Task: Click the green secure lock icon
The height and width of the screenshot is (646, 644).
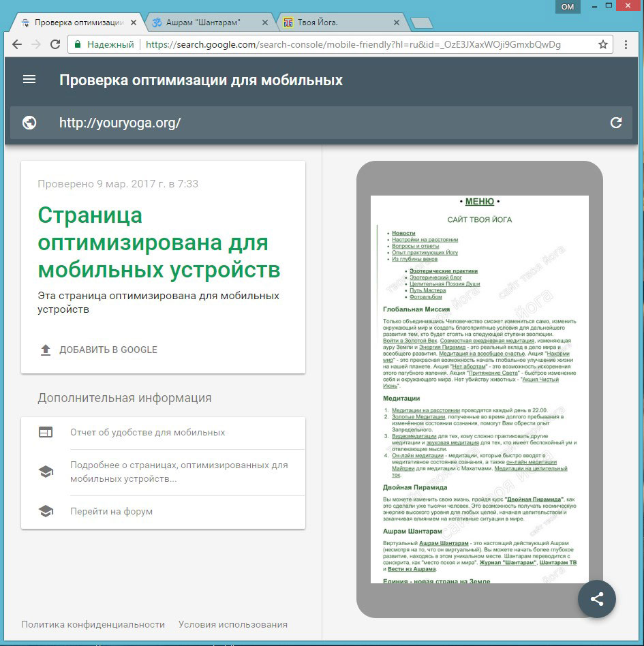Action: point(78,44)
